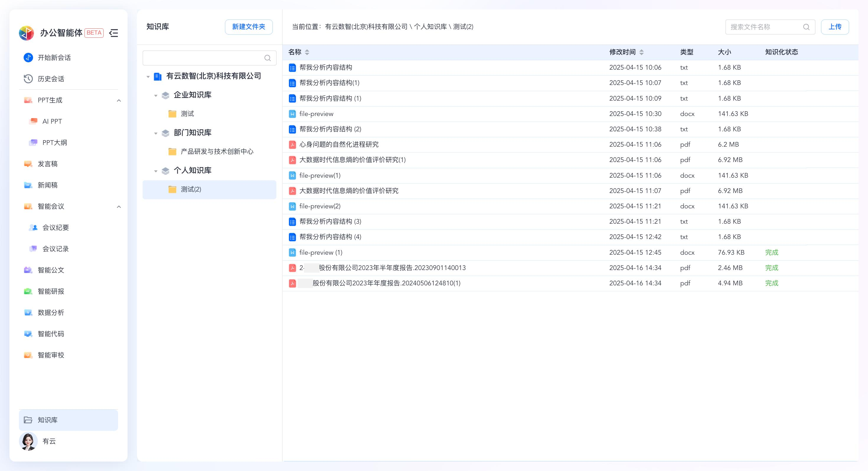Image resolution: width=868 pixels, height=471 pixels.
Task: Click the knowledge tree search magnifier icon
Action: pyautogui.click(x=267, y=58)
